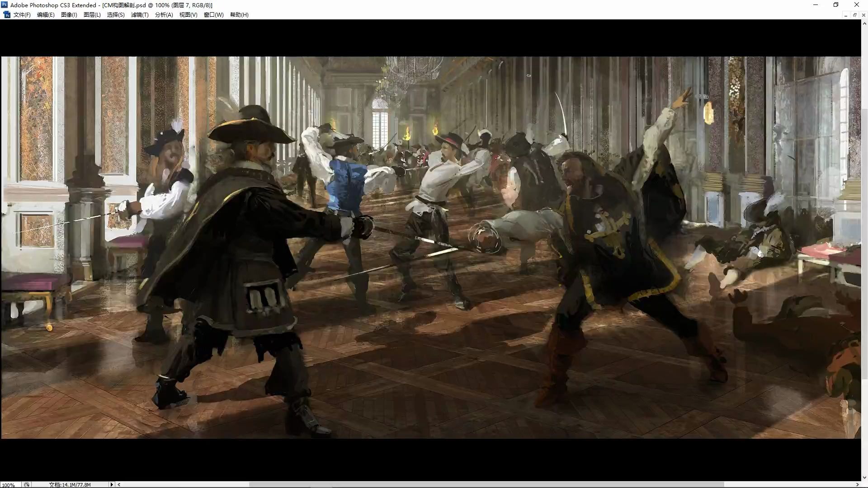Open the 滤镜(T) filter menu
868x488 pixels.
[140, 15]
